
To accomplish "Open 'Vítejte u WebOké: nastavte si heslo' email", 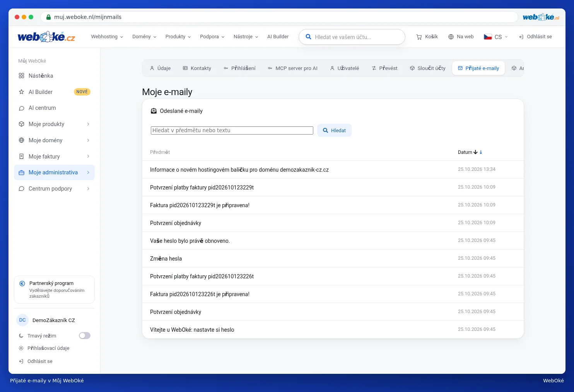I will coord(333,330).
